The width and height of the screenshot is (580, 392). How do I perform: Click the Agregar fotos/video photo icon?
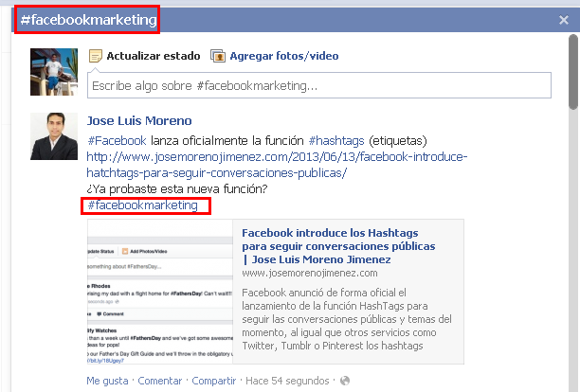click(x=218, y=56)
